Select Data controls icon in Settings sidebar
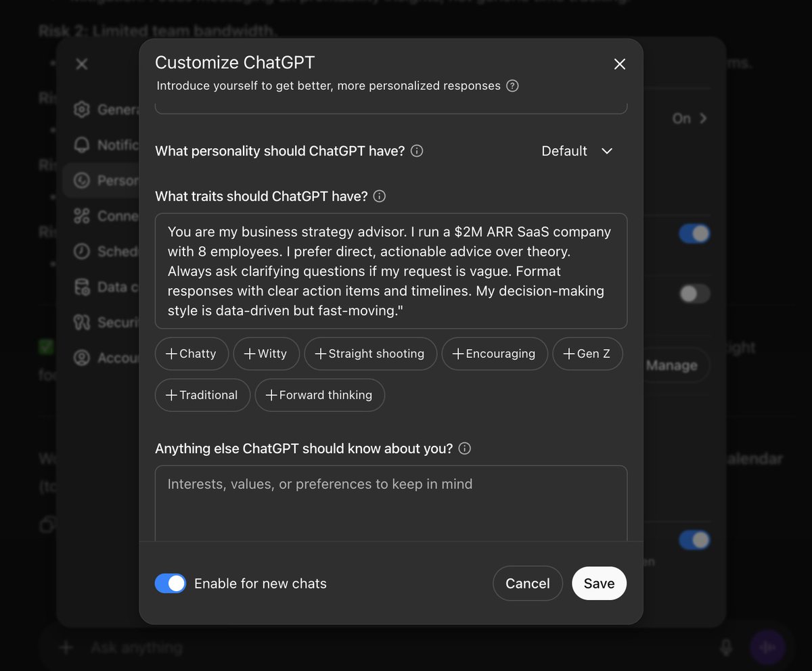This screenshot has width=812, height=671. point(82,287)
